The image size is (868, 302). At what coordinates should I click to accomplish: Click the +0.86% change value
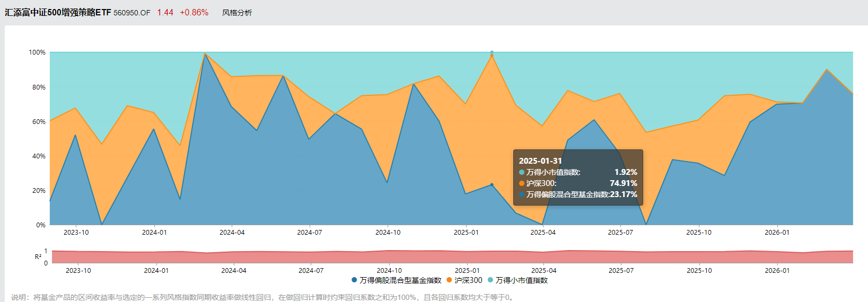(x=194, y=13)
